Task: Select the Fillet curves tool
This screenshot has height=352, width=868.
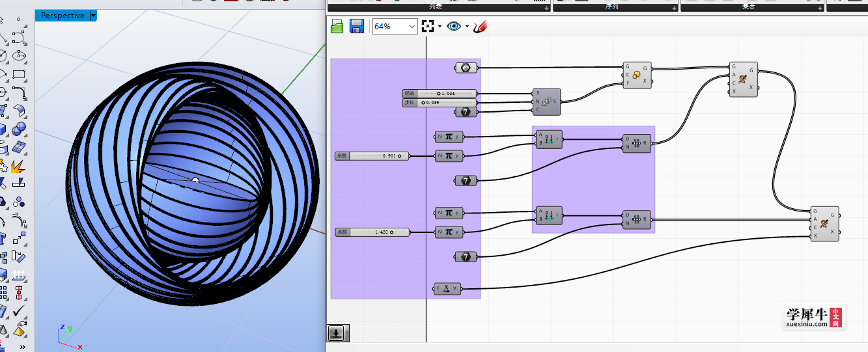Action: click(x=18, y=92)
